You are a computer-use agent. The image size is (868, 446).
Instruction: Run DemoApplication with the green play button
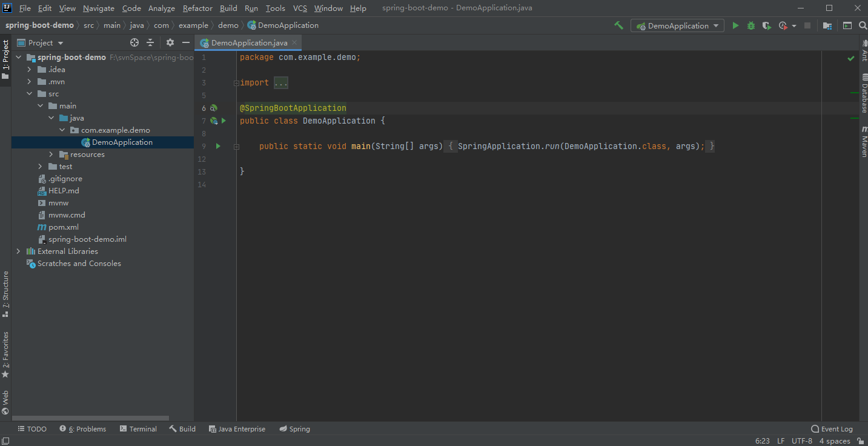pyautogui.click(x=735, y=25)
